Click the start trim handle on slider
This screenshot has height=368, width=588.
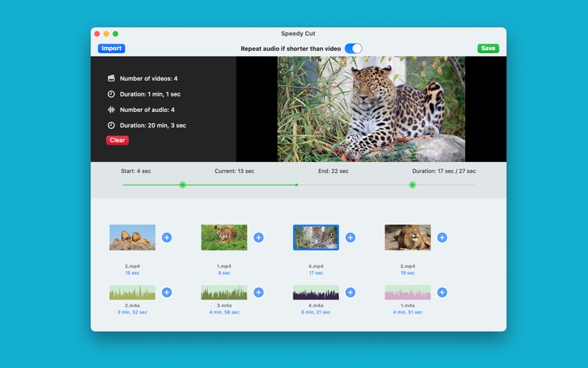[182, 185]
